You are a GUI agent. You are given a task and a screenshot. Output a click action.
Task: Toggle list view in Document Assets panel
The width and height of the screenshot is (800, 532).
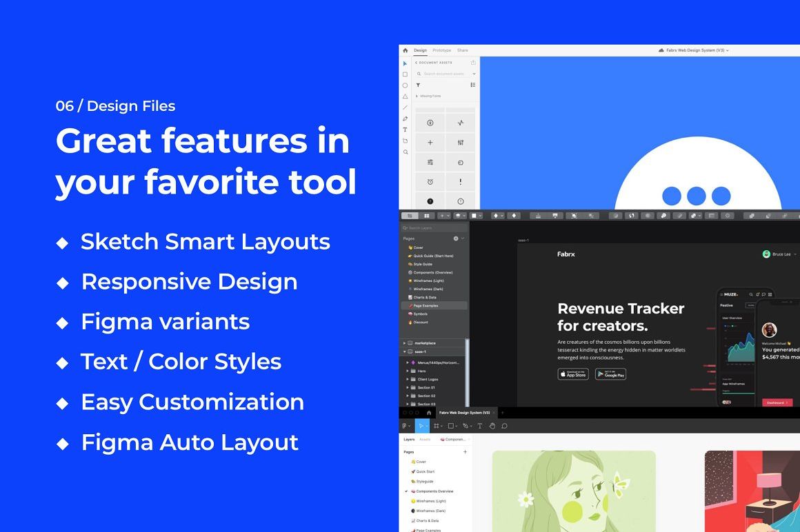coord(473,85)
